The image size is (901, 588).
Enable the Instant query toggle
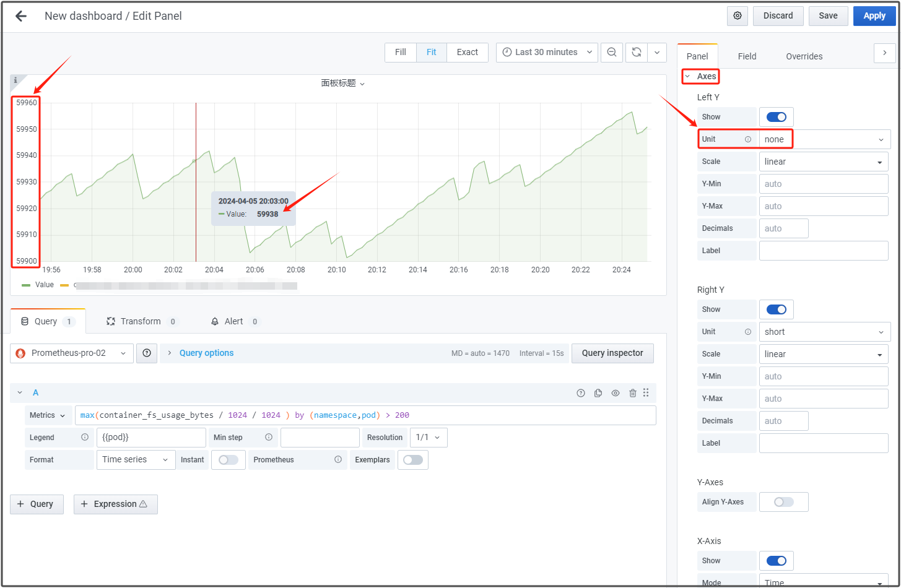point(228,460)
